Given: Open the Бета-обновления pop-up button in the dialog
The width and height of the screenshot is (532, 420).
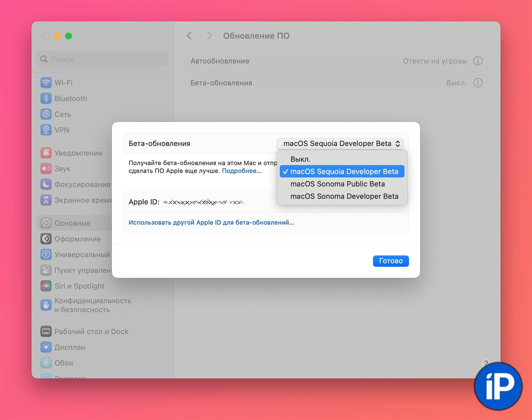Looking at the screenshot, I should (340, 144).
